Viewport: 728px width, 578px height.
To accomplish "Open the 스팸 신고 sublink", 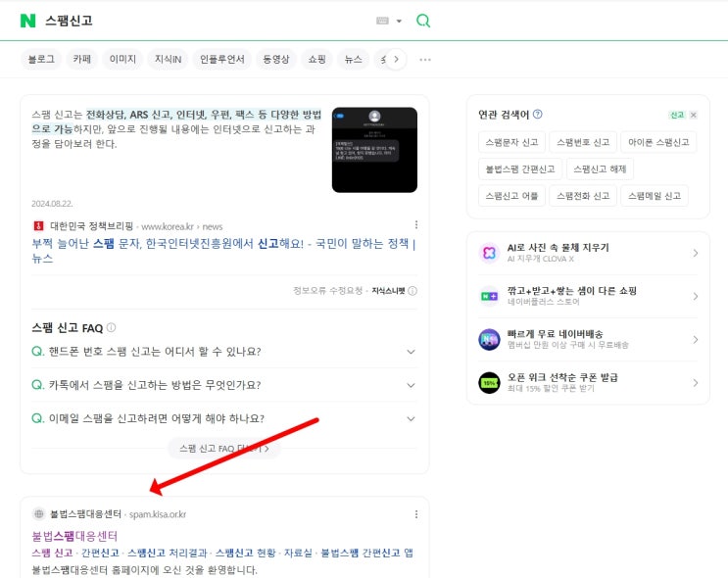I will [x=52, y=553].
